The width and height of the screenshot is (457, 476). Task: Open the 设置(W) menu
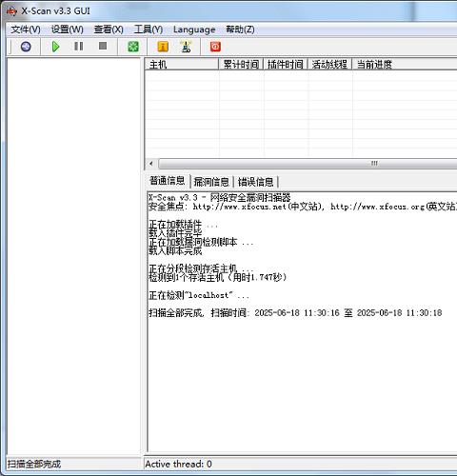[68, 30]
